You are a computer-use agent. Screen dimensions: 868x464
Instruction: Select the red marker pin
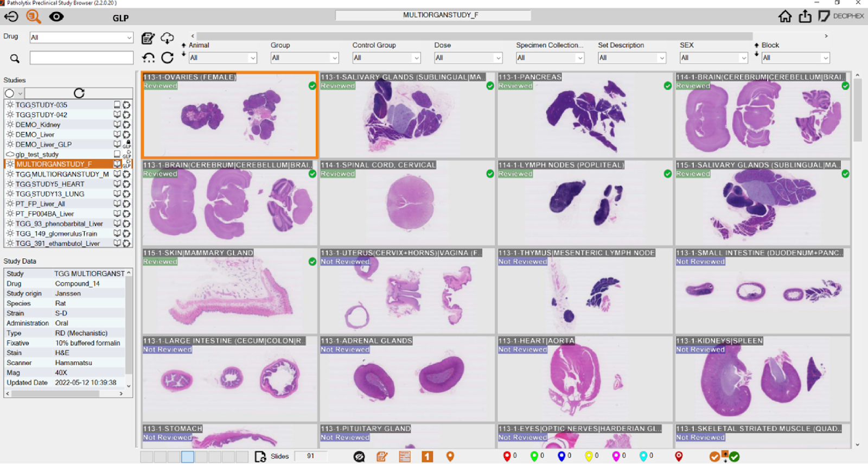tap(507, 456)
